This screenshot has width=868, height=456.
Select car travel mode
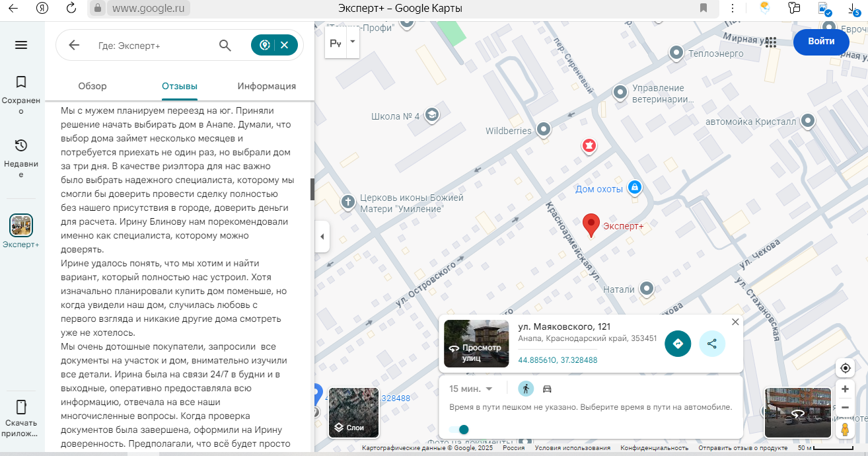[547, 389]
